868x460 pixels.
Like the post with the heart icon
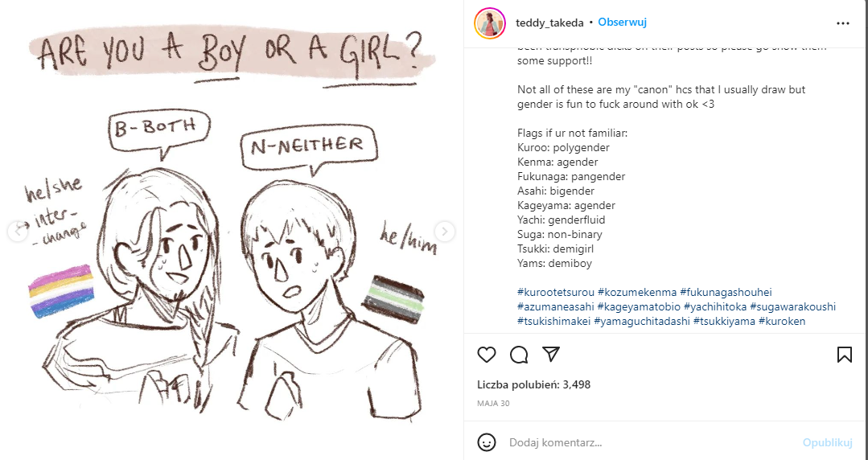487,355
